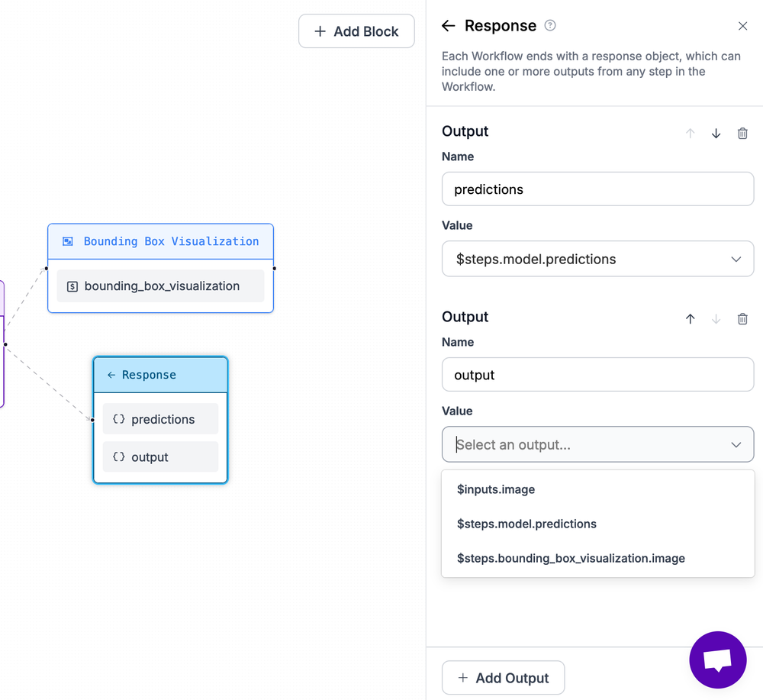Click the Add Block button
763x700 pixels.
356,31
